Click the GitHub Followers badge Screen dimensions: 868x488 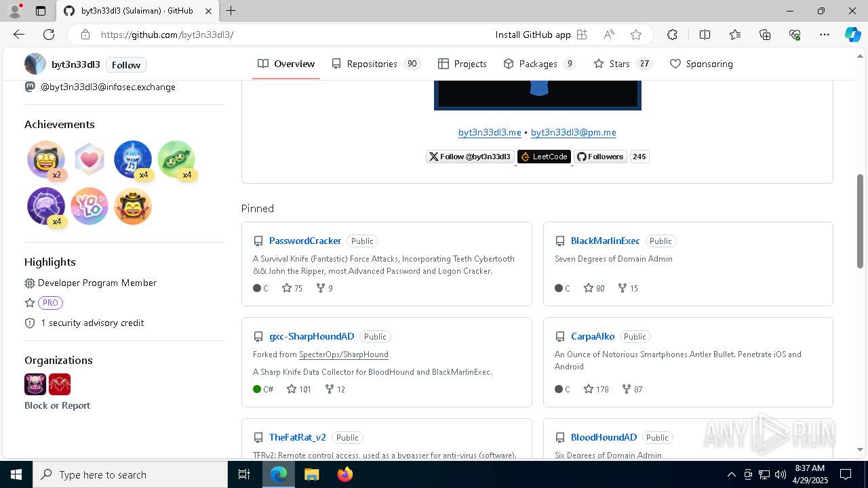coord(600,157)
